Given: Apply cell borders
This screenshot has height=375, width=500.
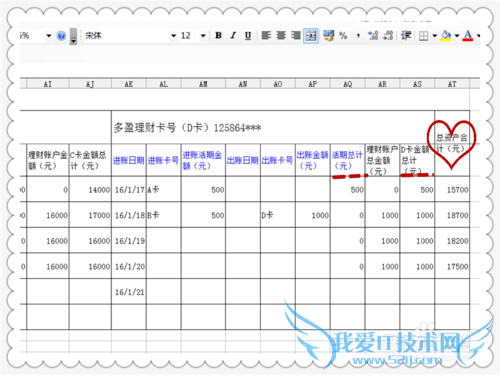Looking at the screenshot, I should click(x=423, y=36).
